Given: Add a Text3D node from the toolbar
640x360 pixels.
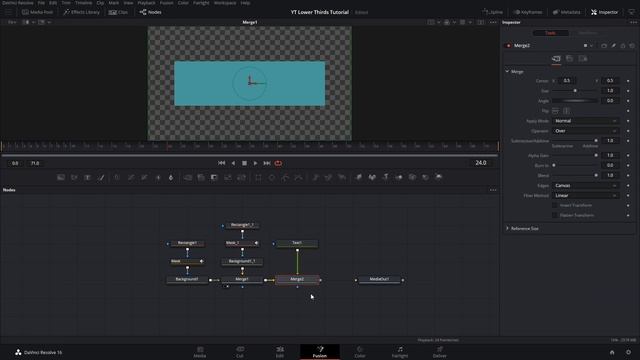Looking at the screenshot, I should click(386, 177).
